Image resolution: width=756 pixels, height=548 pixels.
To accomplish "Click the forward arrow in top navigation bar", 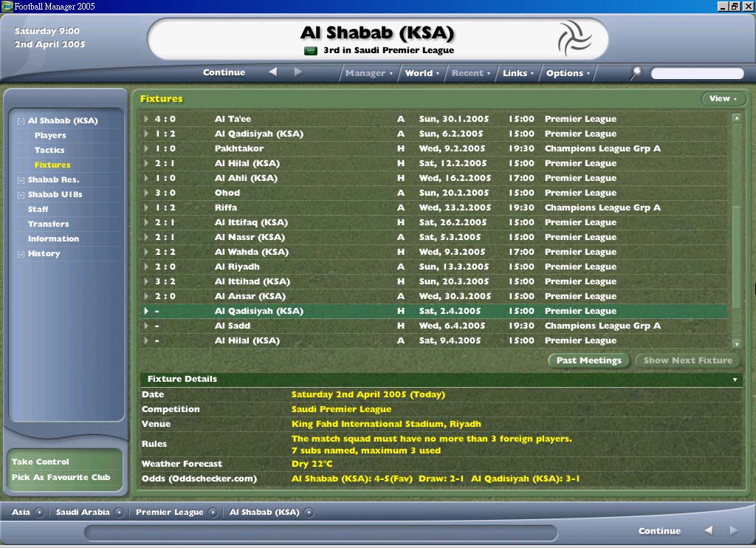I will 298,72.
